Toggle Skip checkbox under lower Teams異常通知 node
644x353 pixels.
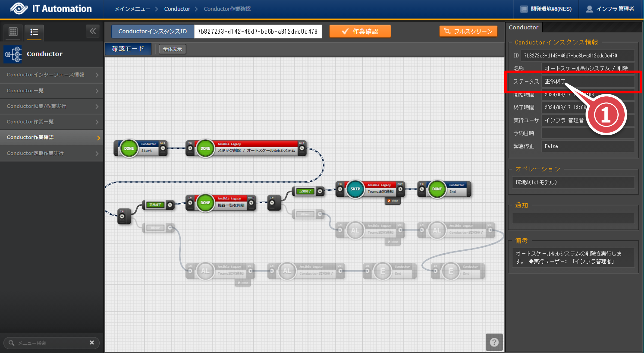239,283
